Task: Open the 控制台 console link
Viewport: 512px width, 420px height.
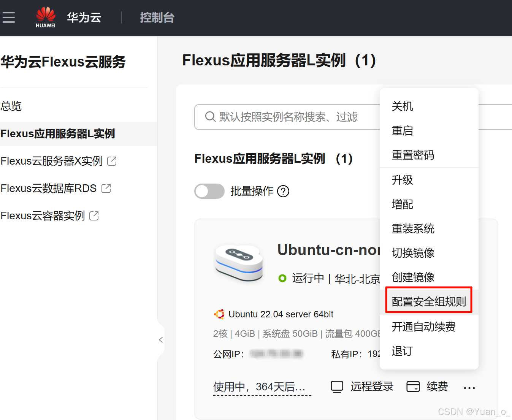Action: tap(157, 17)
